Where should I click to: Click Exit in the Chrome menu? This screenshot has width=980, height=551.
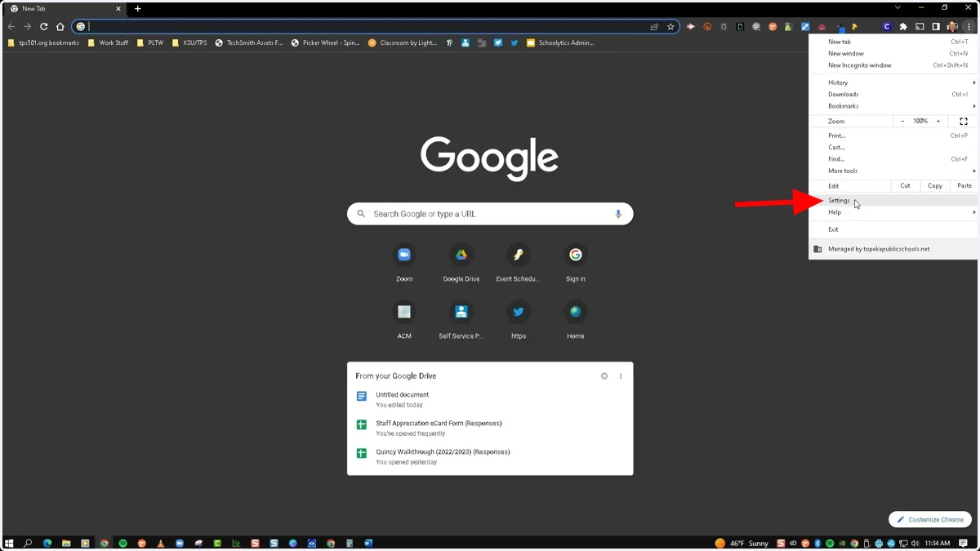[x=893, y=229]
